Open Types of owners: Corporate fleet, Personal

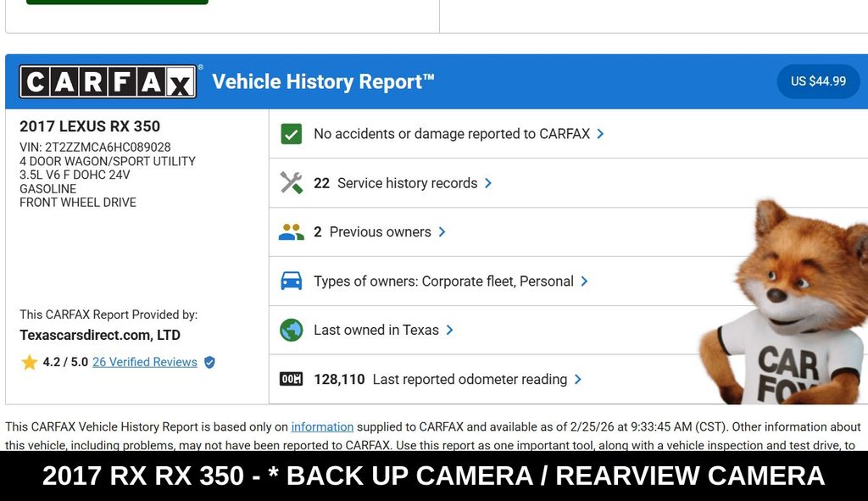point(443,281)
